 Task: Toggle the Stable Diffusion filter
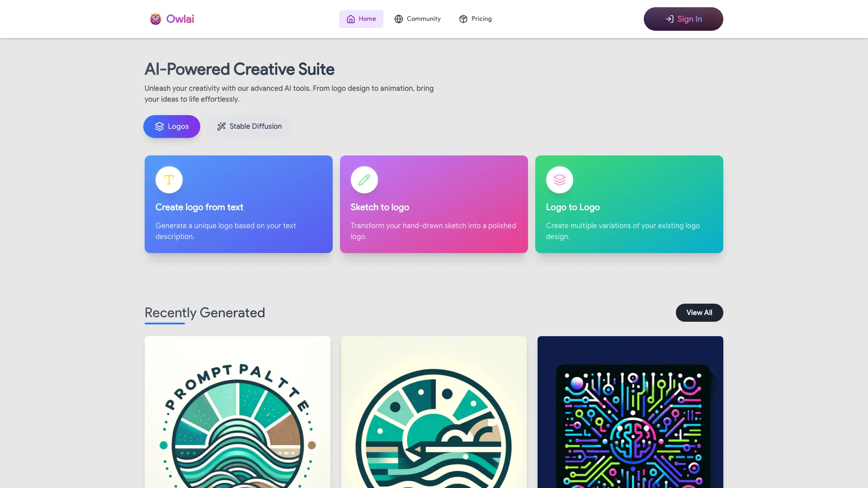point(249,126)
